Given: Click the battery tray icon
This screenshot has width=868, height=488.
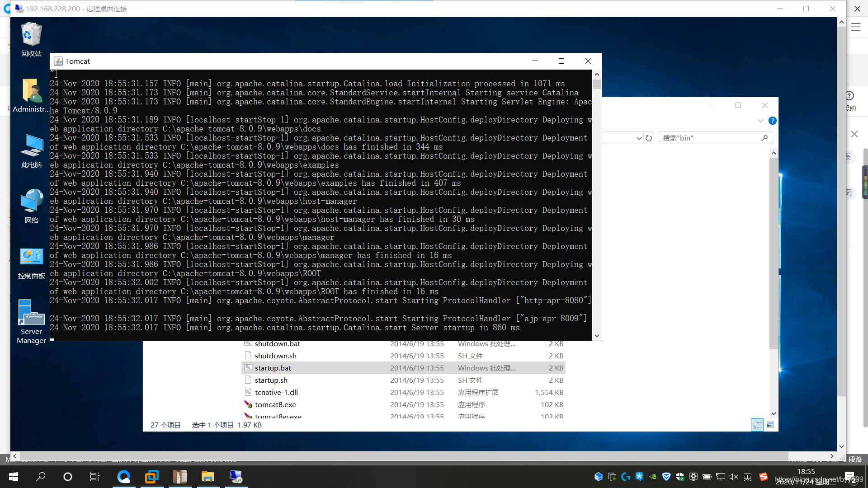Looking at the screenshot, I should click(707, 476).
